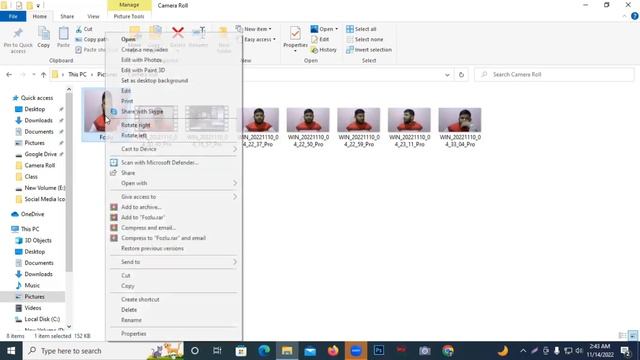The image size is (640, 360).
Task: Click Select none in the ribbon
Action: coord(364,39)
